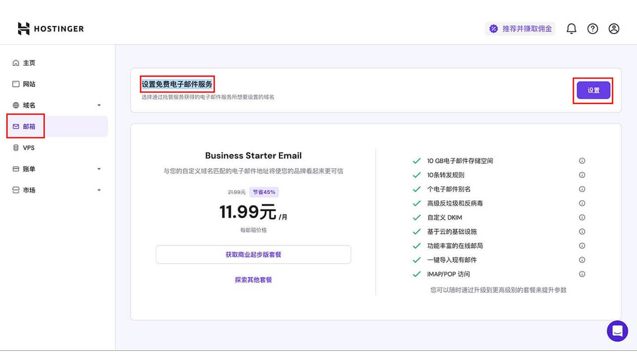The height and width of the screenshot is (364, 637).
Task: Click the 主页 home icon
Action: point(16,63)
